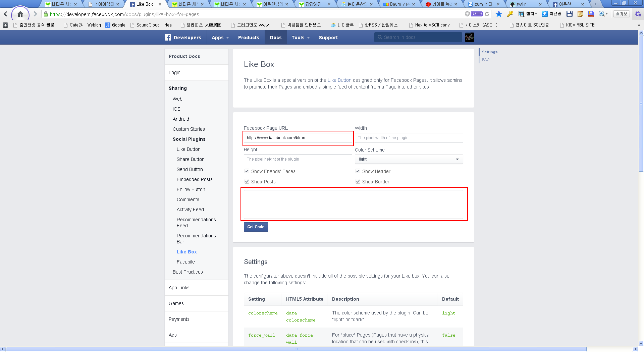Screen dimensions: 644x352
Task: Click the Search in docs field
Action: click(418, 37)
